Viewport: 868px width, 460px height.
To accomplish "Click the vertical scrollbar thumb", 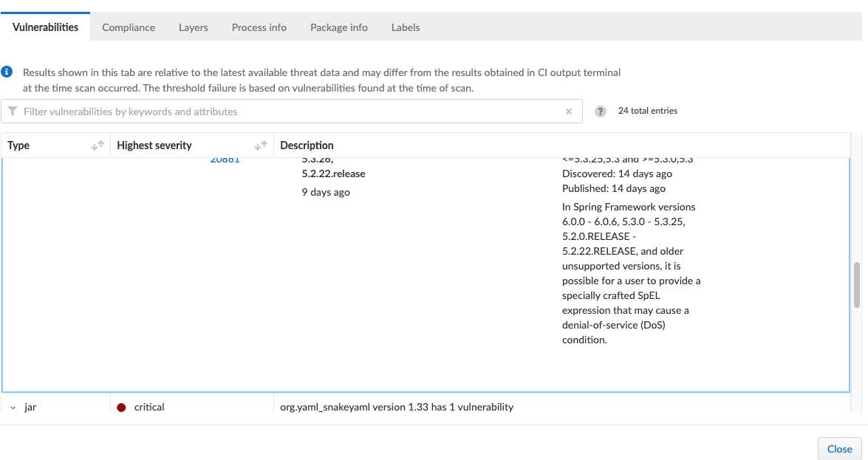I will [x=857, y=284].
